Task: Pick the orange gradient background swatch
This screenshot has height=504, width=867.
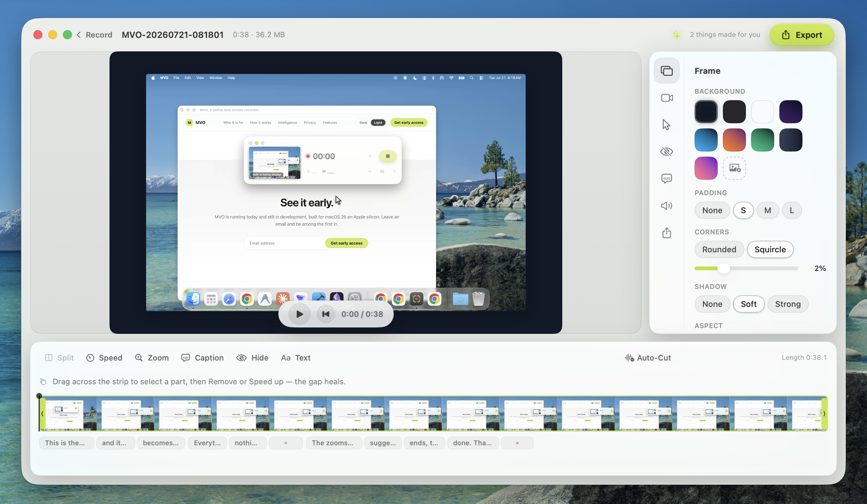Action: coord(734,140)
